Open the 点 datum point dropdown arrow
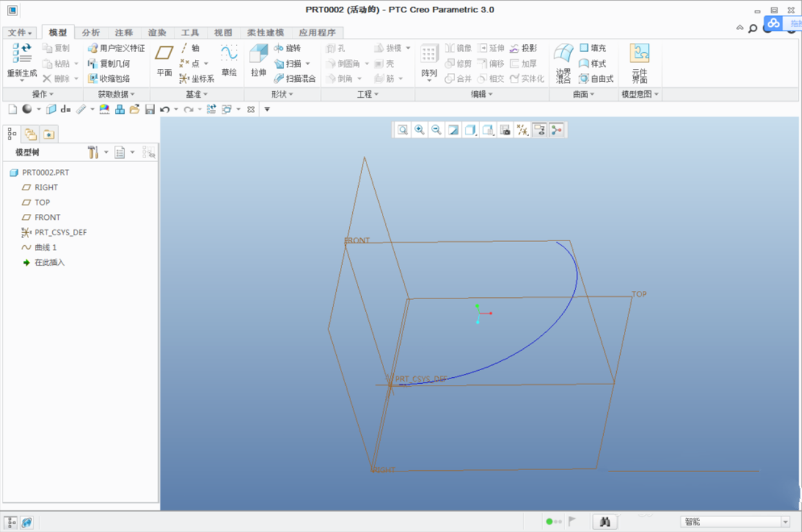 205,64
